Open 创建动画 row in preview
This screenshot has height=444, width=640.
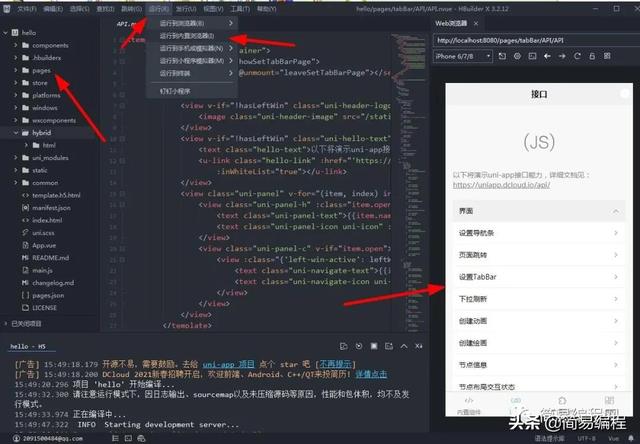(539, 321)
